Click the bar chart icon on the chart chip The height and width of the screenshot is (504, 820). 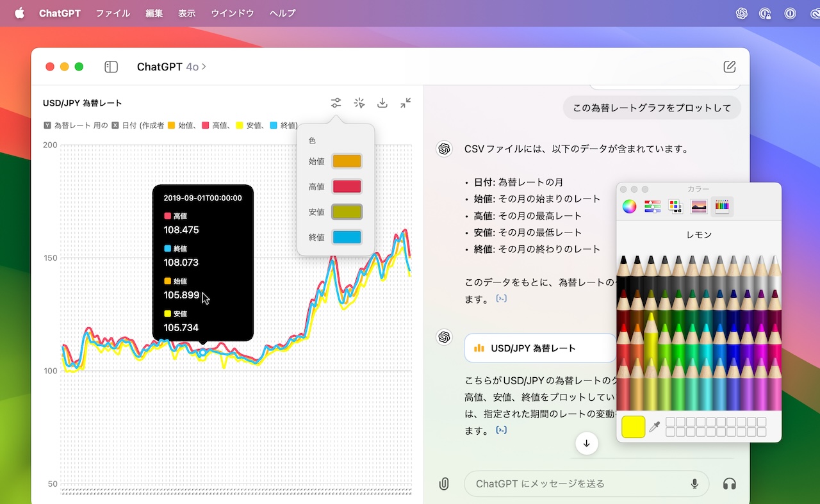click(x=479, y=348)
